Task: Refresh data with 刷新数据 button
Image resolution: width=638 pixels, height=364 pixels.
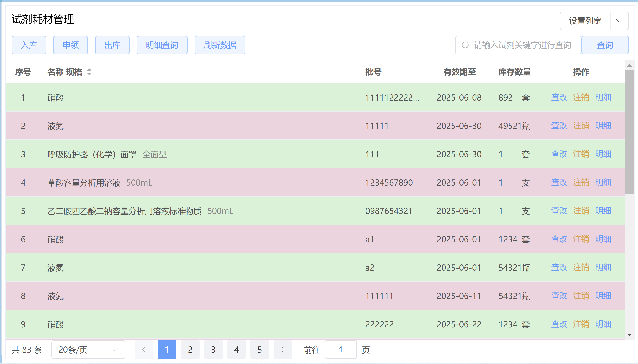Action: pos(220,45)
